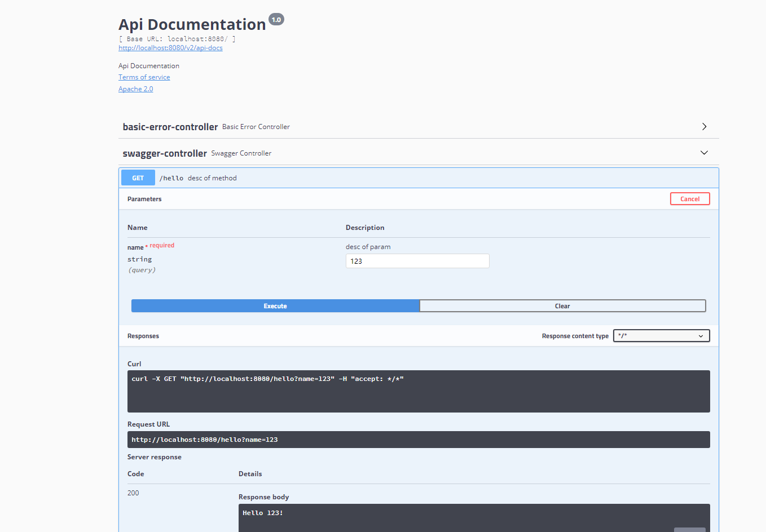Click the Base URL localhost:8080 text
Image resolution: width=766 pixels, height=532 pixels.
tap(177, 39)
